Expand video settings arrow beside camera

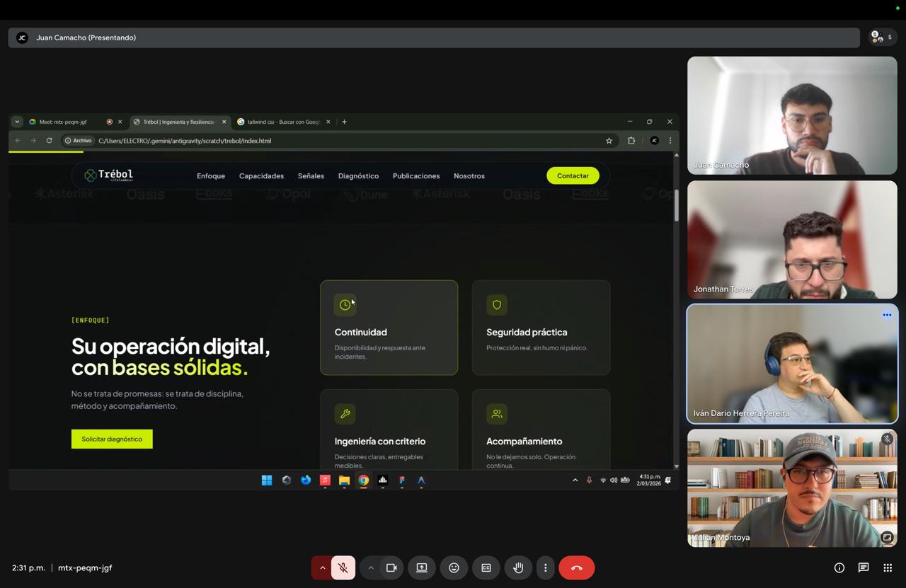point(370,567)
